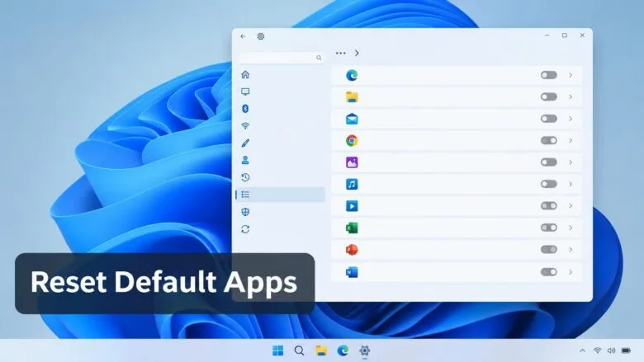Click the breadcrumb chevron arrow

coord(357,54)
